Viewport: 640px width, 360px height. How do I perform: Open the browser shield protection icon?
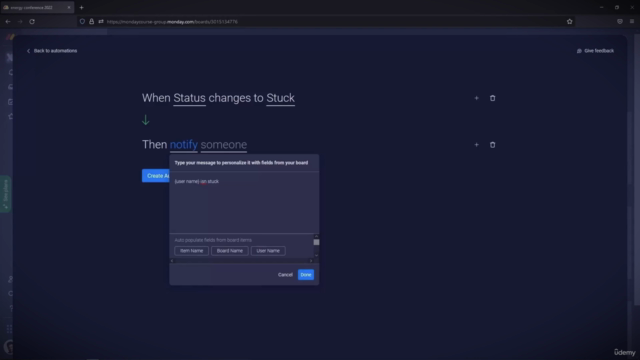click(82, 22)
